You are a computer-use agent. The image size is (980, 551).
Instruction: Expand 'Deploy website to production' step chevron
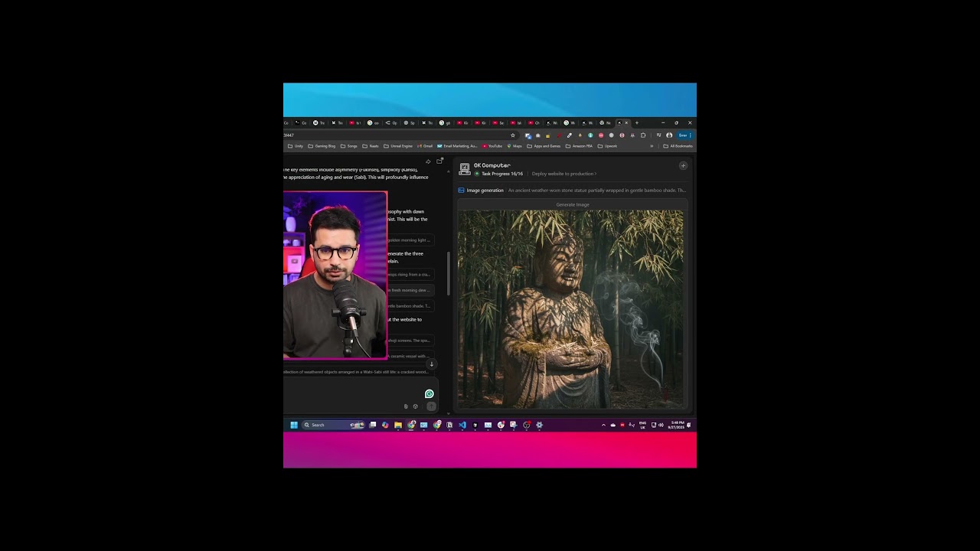coord(596,174)
